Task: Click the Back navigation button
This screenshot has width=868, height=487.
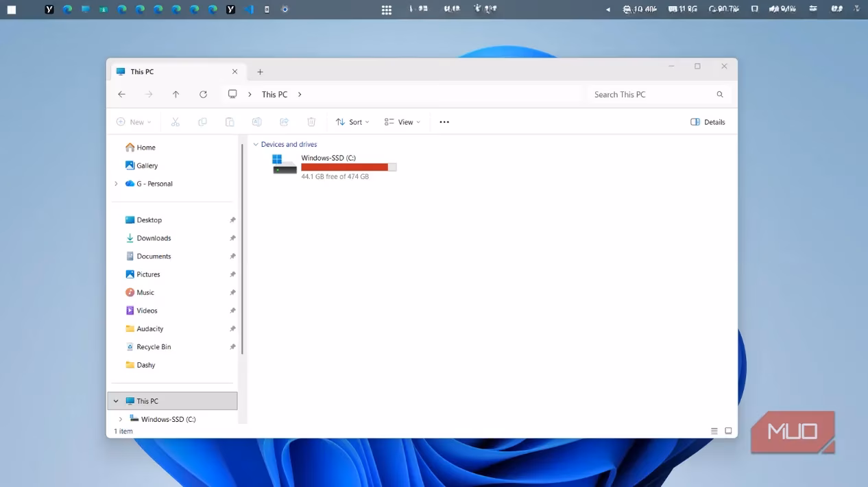Action: [x=121, y=94]
